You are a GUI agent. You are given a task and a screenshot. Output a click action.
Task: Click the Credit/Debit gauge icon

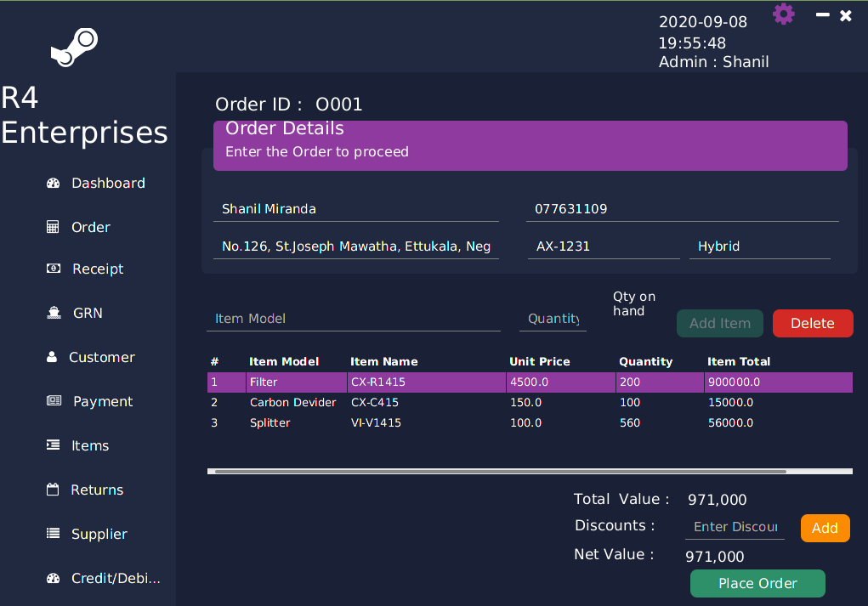[54, 578]
